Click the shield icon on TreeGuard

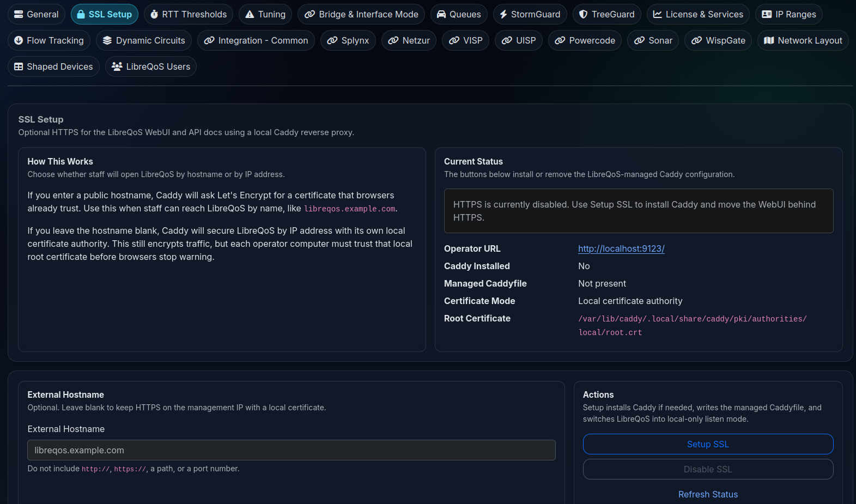coord(583,14)
